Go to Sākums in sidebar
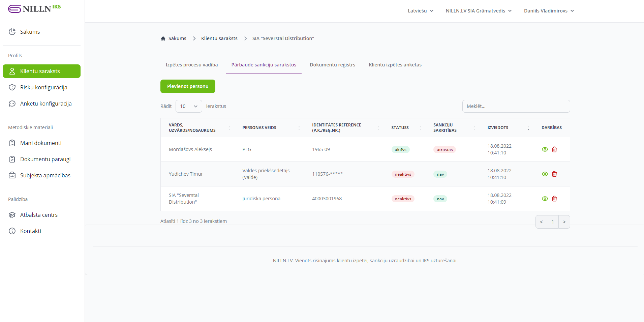 pos(41,32)
